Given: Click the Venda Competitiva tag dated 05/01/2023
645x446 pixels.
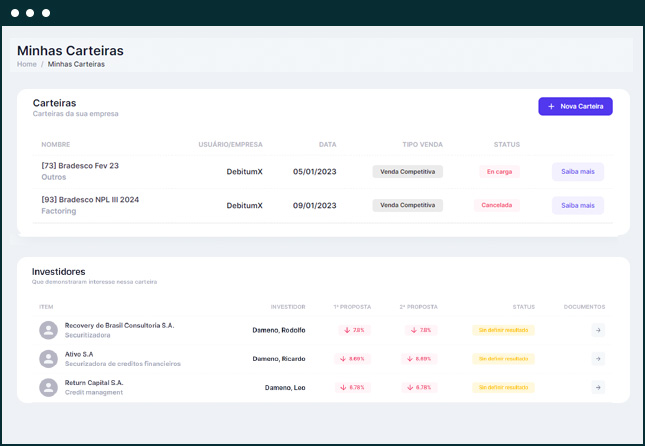Looking at the screenshot, I should [407, 172].
